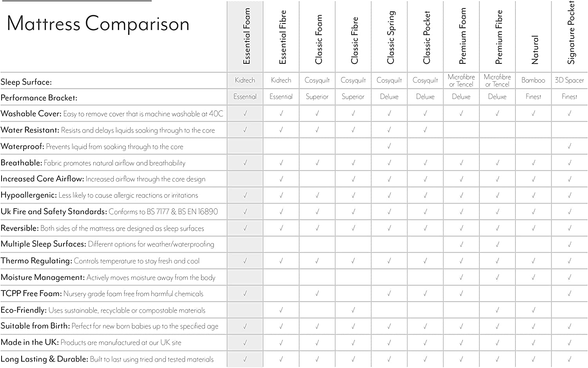Click Water Resistant checkmark for Classic Pocket

coord(425,130)
